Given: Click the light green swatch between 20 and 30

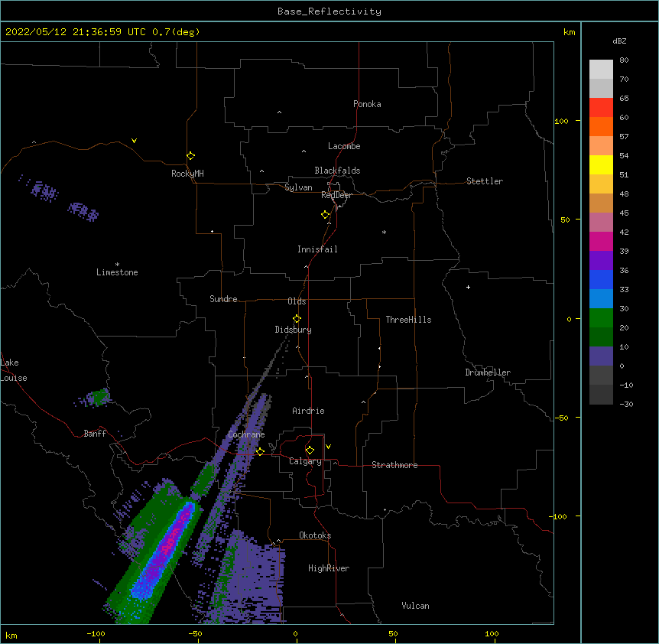Looking at the screenshot, I should [x=601, y=318].
